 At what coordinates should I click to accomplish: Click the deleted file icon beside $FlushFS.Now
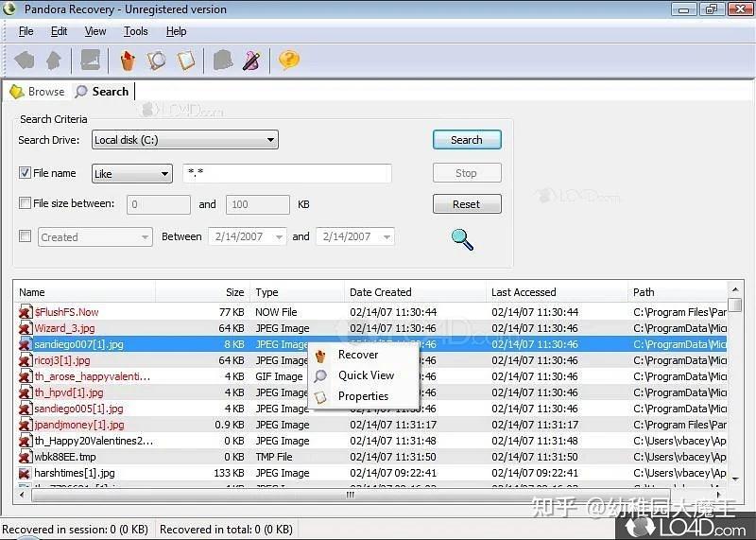26,312
